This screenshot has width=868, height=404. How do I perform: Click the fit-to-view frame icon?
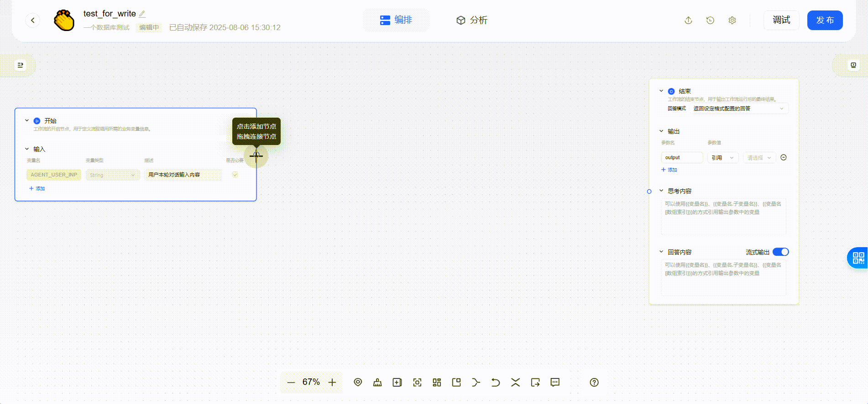click(417, 383)
